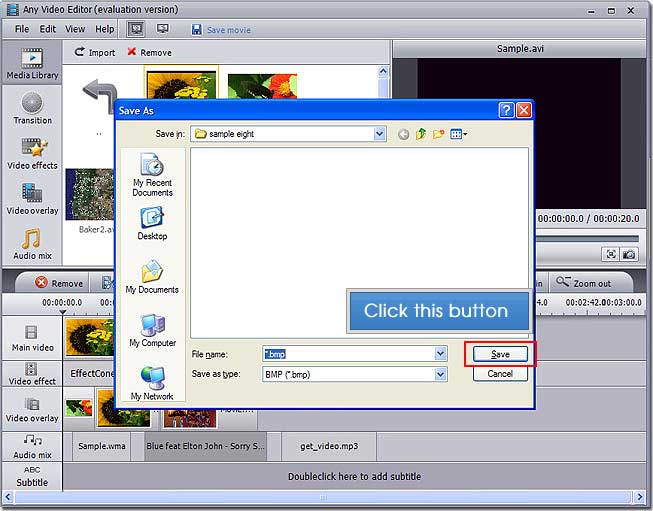653x511 pixels.
Task: Select the Audio mix track label in timeline
Action: 32,446
